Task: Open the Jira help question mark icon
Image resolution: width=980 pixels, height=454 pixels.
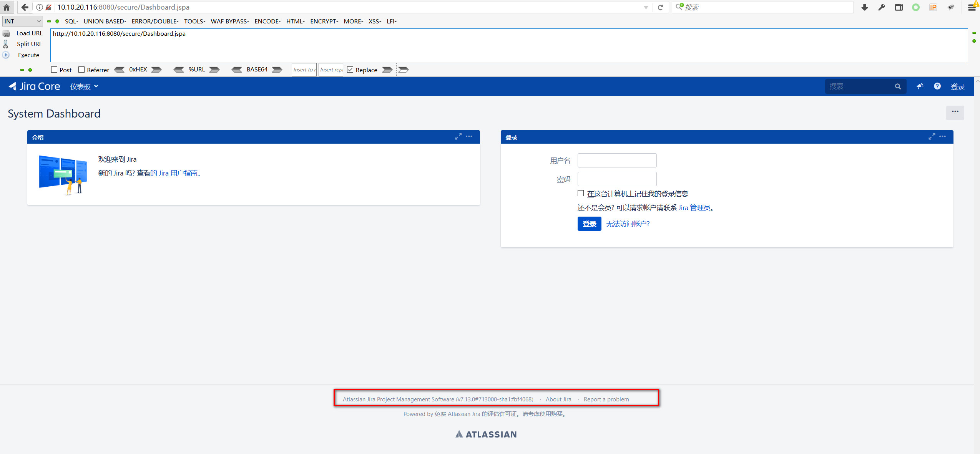Action: click(937, 86)
